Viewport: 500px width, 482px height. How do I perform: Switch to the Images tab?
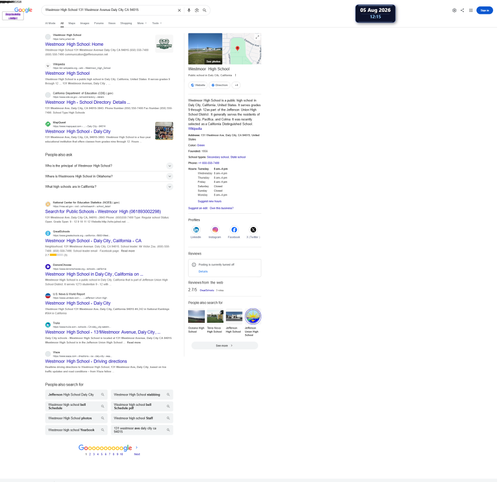tap(85, 23)
